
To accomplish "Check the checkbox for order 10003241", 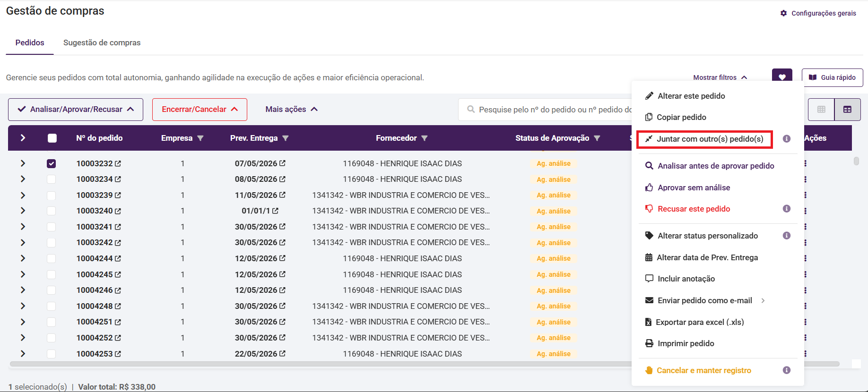I will coord(52,227).
